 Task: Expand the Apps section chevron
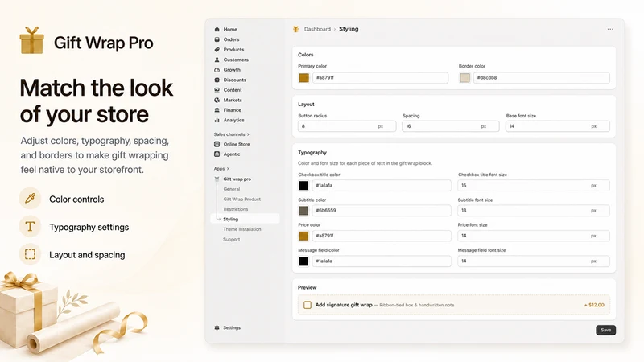pos(228,169)
